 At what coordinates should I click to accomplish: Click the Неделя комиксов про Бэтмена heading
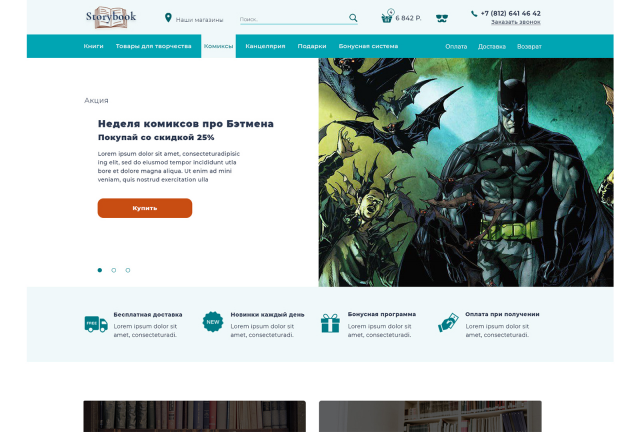click(x=186, y=123)
